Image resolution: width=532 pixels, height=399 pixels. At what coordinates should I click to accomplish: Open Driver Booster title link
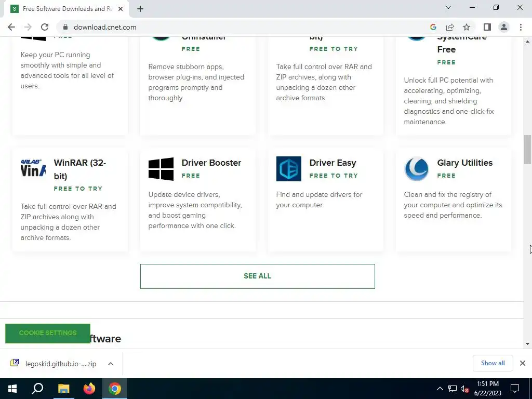(211, 163)
